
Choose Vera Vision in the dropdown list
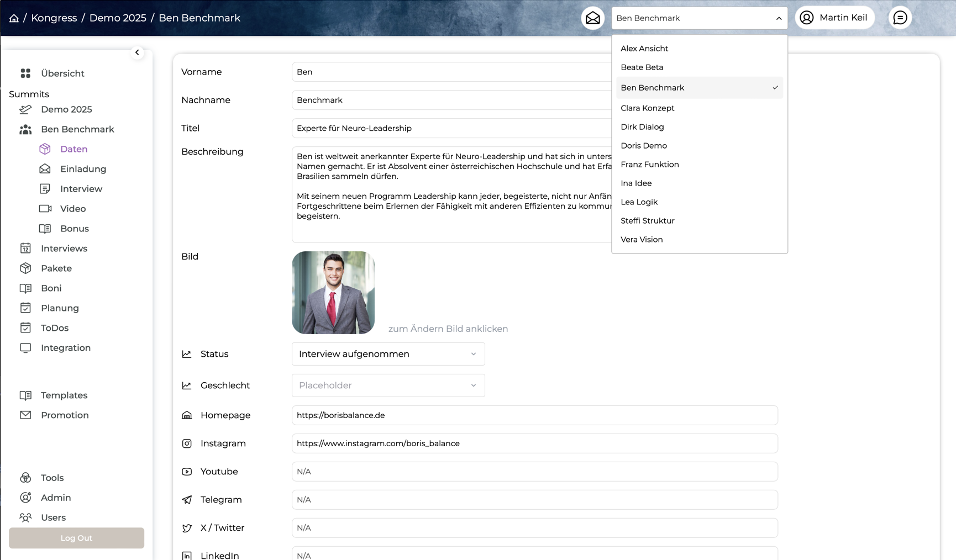coord(641,240)
